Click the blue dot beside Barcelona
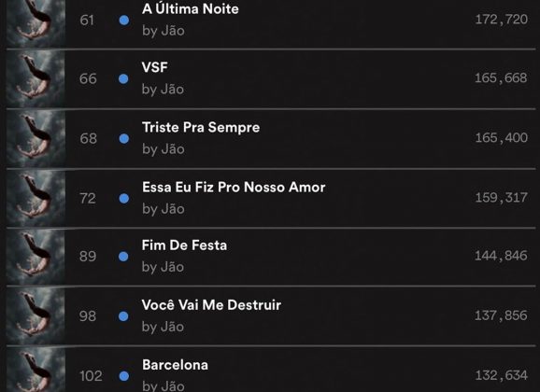Viewport: 540px width, 392px height. point(124,376)
